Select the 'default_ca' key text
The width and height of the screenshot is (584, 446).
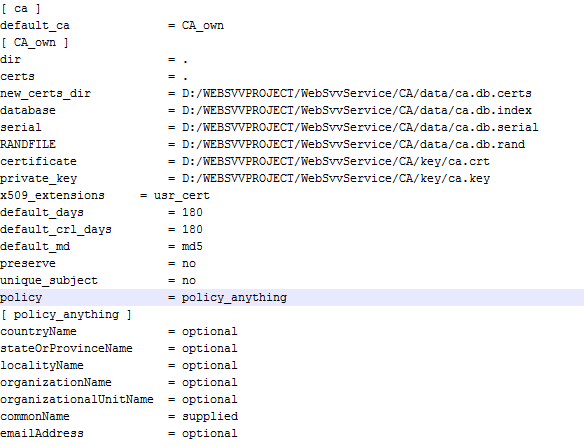[35, 25]
